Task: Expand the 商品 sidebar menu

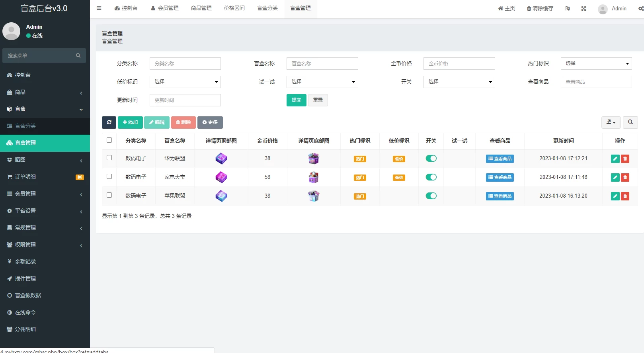Action: 45,92
